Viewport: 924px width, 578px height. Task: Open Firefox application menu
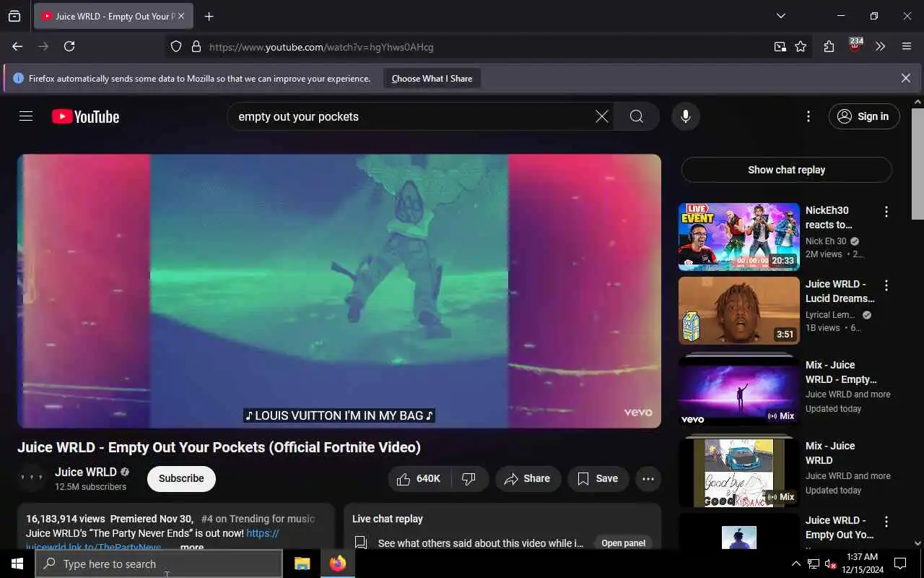(907, 47)
